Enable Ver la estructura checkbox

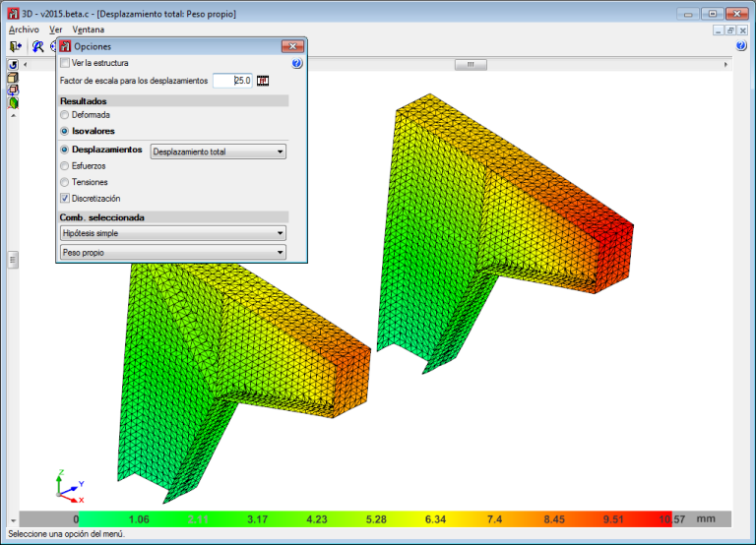pos(65,63)
